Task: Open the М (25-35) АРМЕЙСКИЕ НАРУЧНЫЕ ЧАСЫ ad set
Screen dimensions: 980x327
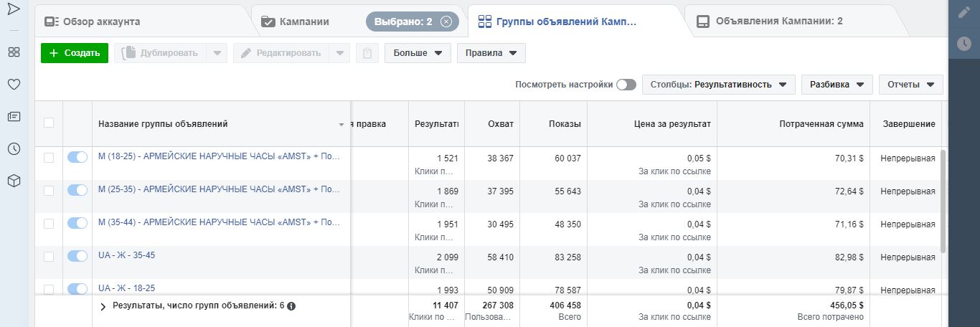Action: [x=219, y=189]
